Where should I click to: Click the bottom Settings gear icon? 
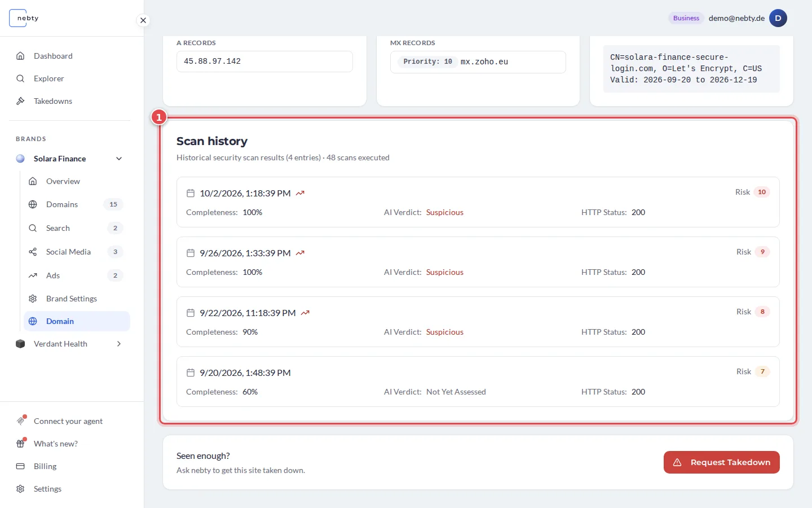click(x=20, y=489)
